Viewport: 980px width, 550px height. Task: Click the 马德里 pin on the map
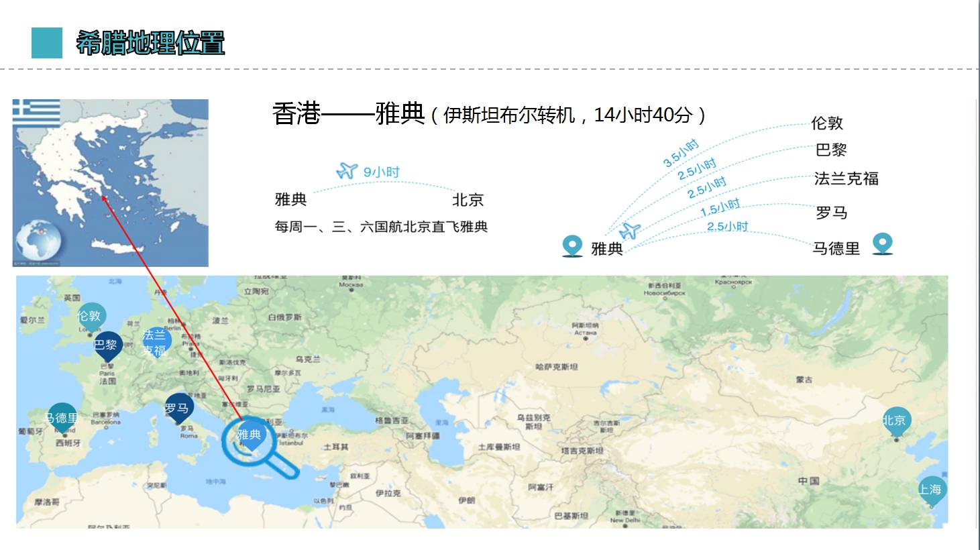coord(61,419)
